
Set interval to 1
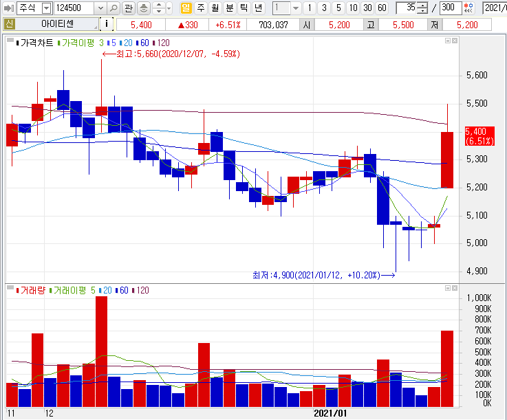click(x=310, y=8)
